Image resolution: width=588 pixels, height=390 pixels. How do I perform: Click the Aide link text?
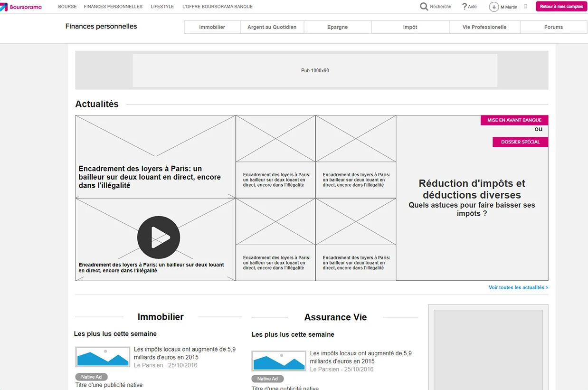pos(473,7)
